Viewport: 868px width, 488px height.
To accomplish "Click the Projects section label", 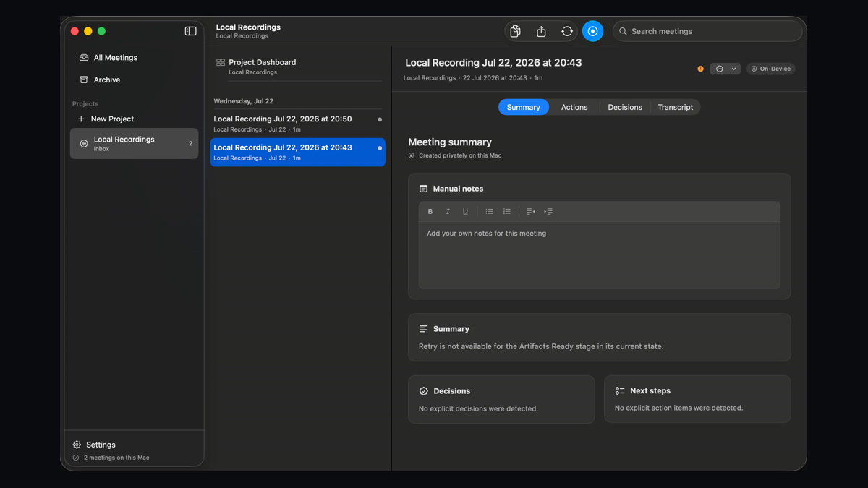I will tap(85, 103).
